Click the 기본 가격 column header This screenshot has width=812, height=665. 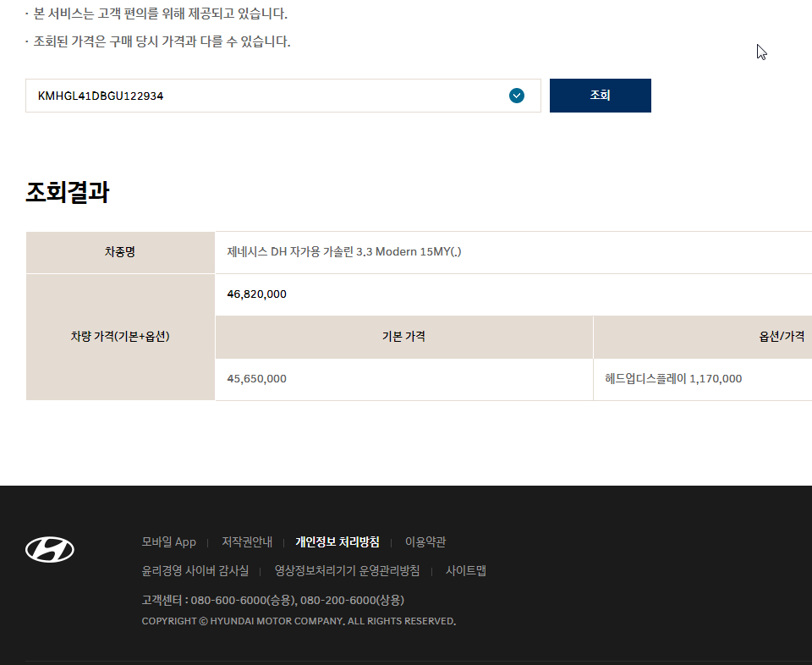(403, 337)
